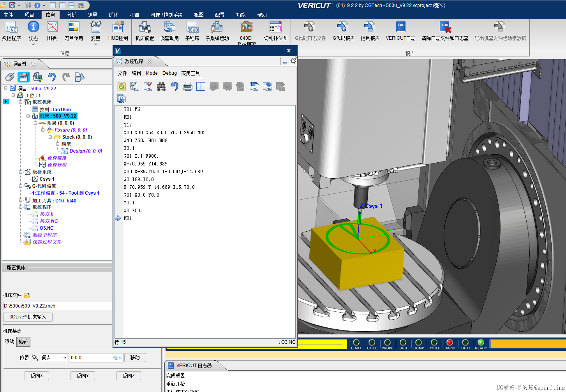Click the binoculars find icon in NC editor

[x=161, y=86]
